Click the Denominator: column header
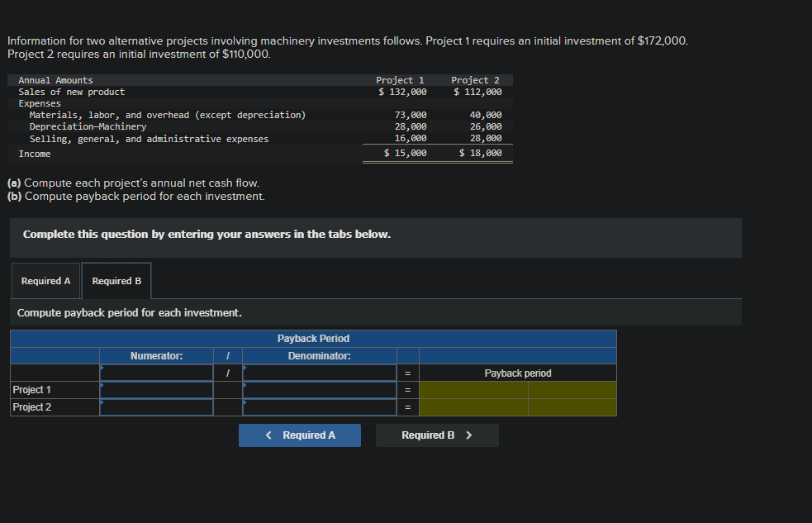 point(320,356)
